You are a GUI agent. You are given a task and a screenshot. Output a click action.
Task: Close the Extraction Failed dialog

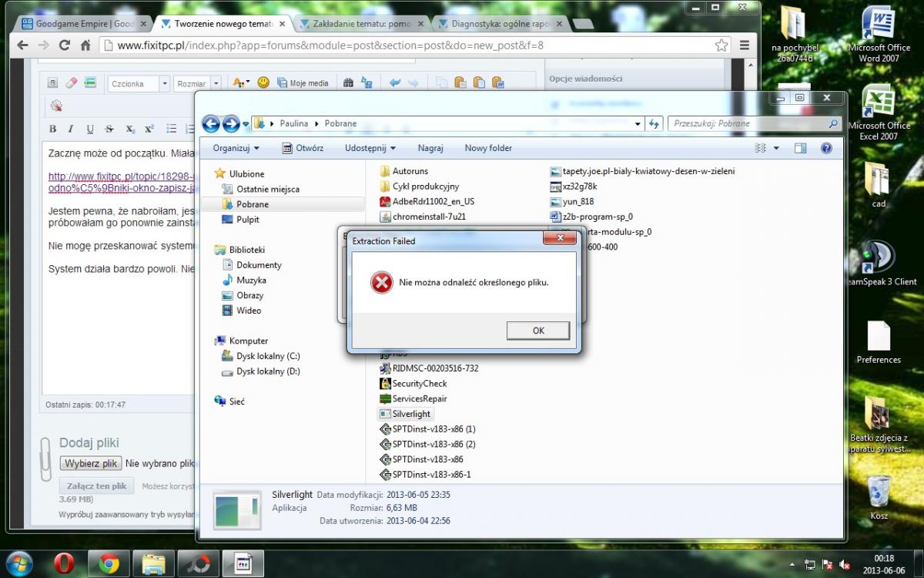[x=560, y=238]
